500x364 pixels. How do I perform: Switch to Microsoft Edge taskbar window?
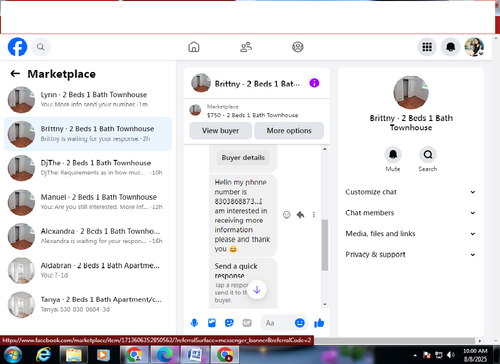[165, 355]
